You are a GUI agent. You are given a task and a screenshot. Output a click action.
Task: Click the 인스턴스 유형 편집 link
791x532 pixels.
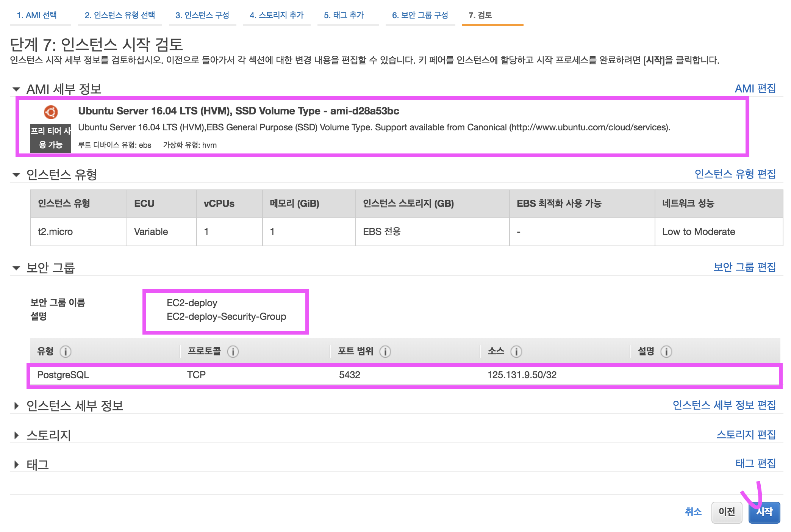735,174
